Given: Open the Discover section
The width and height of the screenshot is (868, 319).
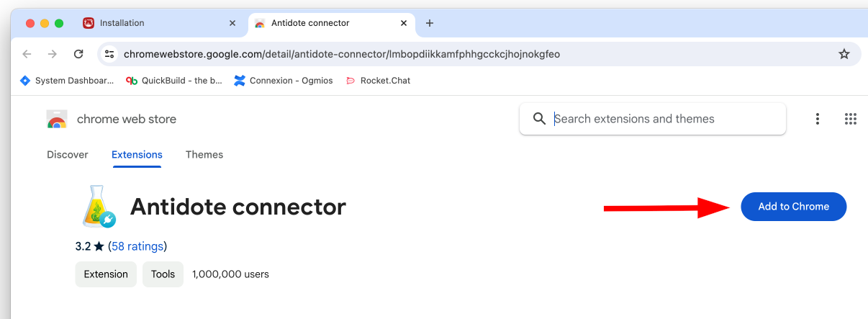Looking at the screenshot, I should click(x=67, y=155).
